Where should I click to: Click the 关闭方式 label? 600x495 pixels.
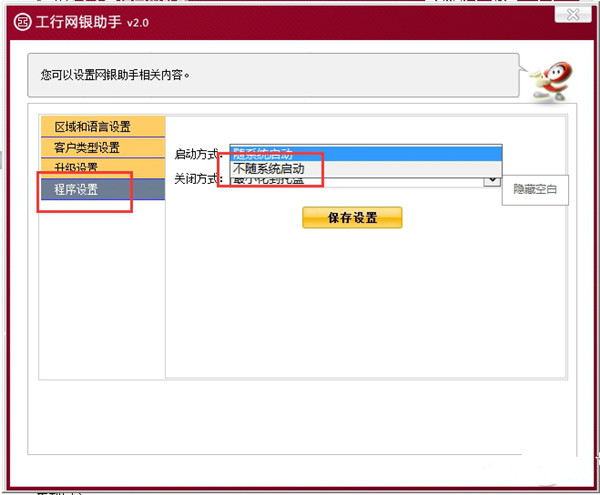(x=198, y=179)
